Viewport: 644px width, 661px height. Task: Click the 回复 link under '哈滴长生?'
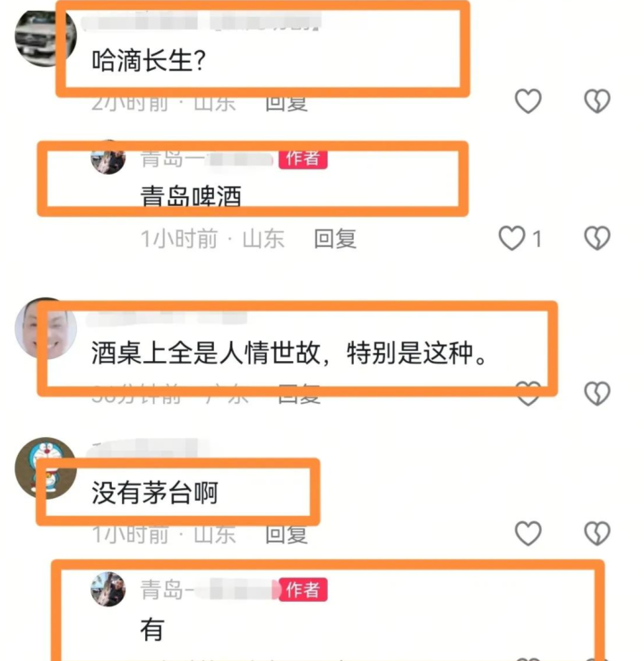click(287, 104)
